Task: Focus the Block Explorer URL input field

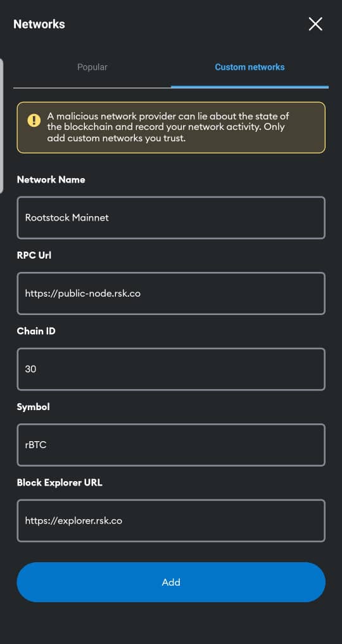Action: coord(171,520)
